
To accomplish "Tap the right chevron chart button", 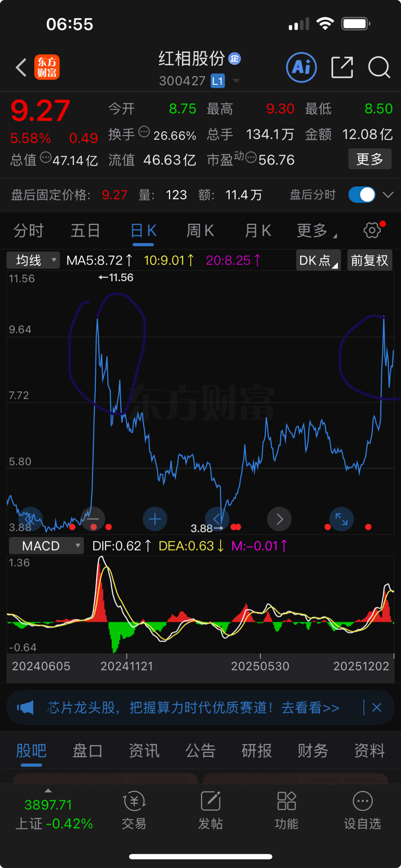I will click(279, 519).
